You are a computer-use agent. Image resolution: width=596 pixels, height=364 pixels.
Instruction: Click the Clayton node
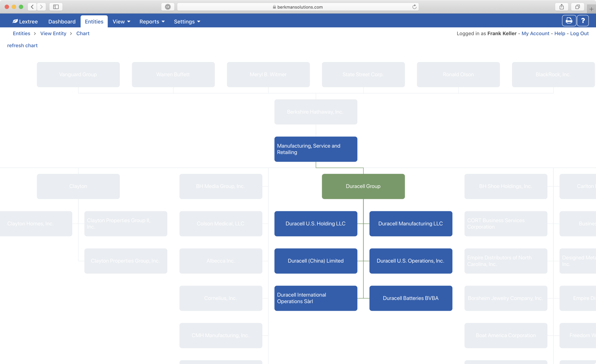tap(78, 186)
